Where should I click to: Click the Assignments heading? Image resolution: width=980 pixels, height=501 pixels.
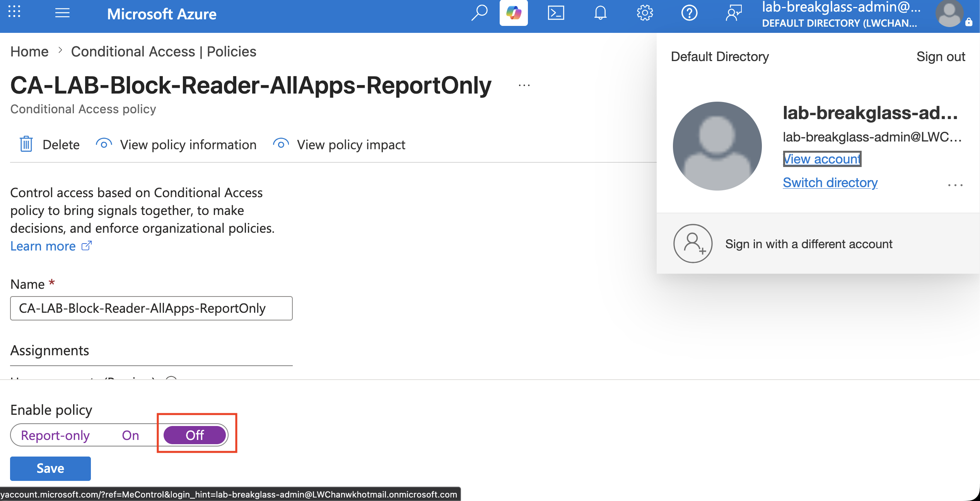(50, 351)
